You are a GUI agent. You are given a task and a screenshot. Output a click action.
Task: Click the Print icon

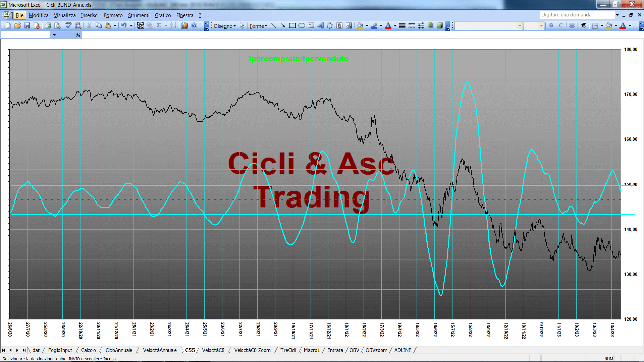click(x=48, y=25)
